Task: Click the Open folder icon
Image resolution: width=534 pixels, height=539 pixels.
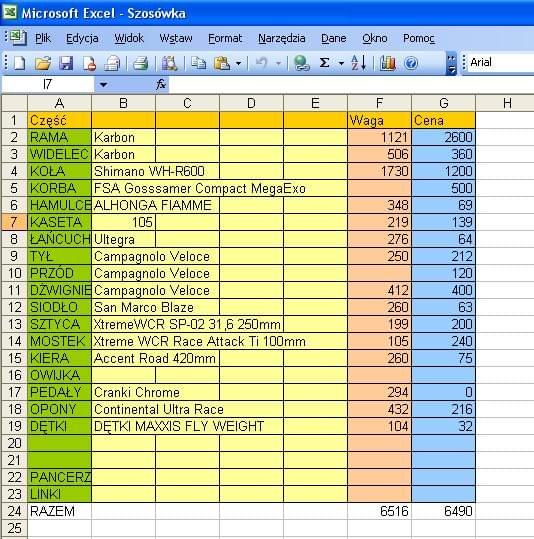Action: point(43,63)
